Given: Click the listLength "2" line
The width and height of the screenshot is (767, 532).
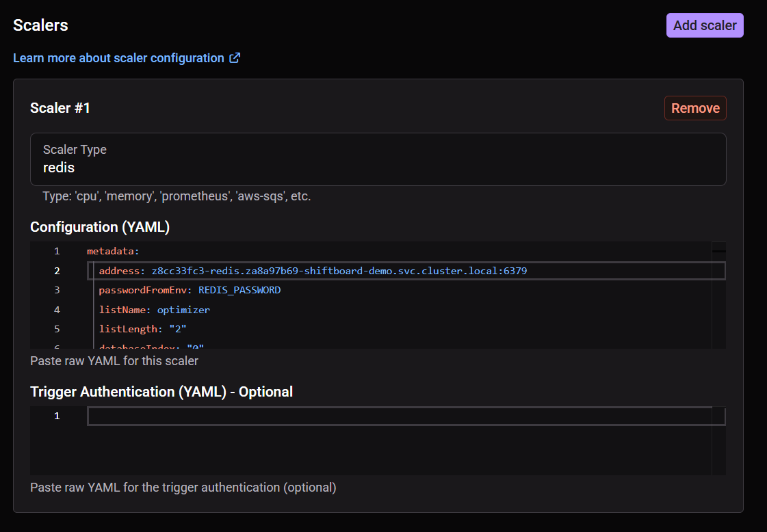Looking at the screenshot, I should [142, 329].
